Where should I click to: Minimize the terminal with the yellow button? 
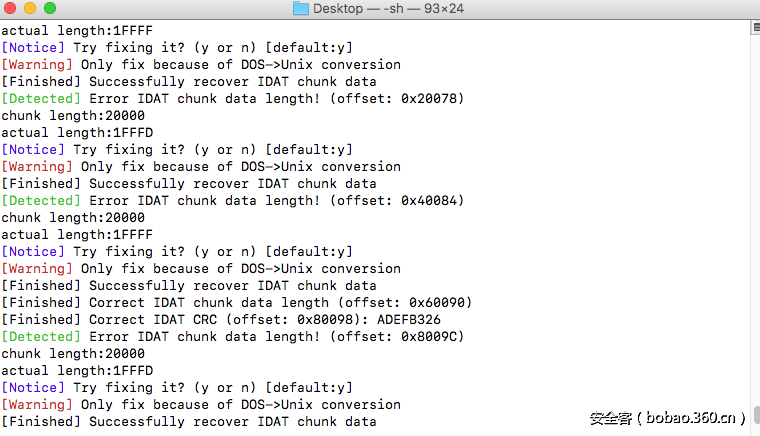pyautogui.click(x=29, y=9)
